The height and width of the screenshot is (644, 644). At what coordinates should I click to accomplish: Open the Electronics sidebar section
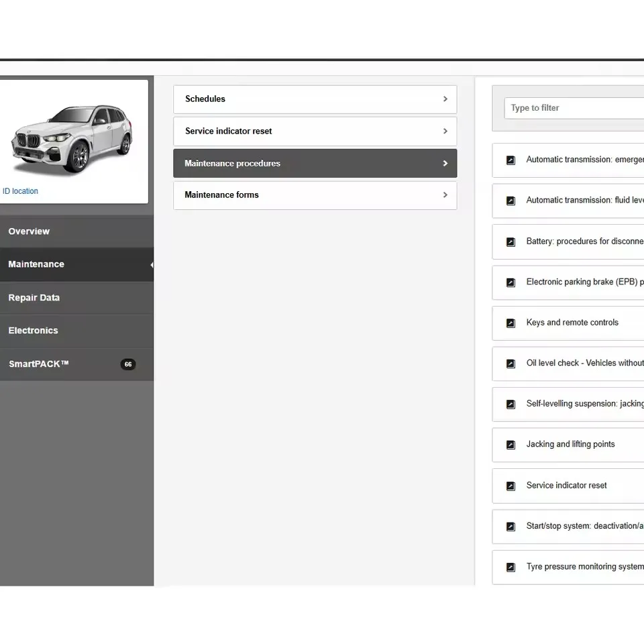(x=33, y=331)
